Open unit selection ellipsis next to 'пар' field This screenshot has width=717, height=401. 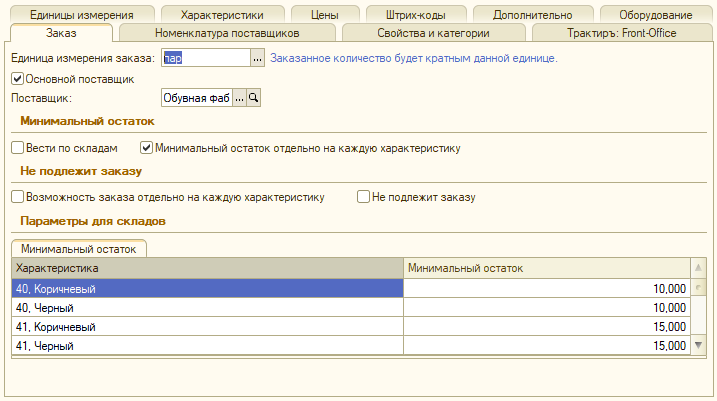click(257, 59)
